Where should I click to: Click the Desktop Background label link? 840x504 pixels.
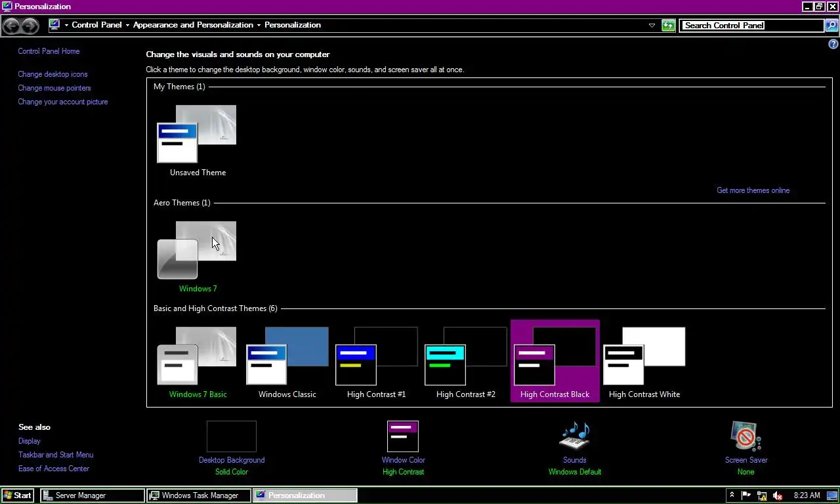pyautogui.click(x=232, y=460)
